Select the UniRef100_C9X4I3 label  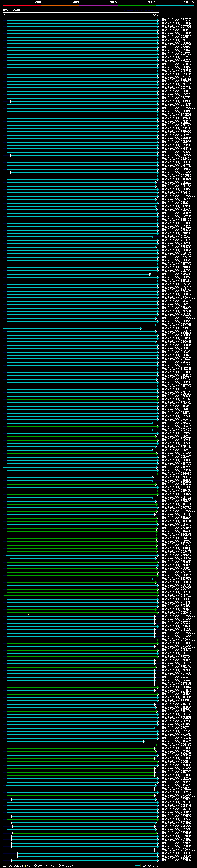point(177,430)
